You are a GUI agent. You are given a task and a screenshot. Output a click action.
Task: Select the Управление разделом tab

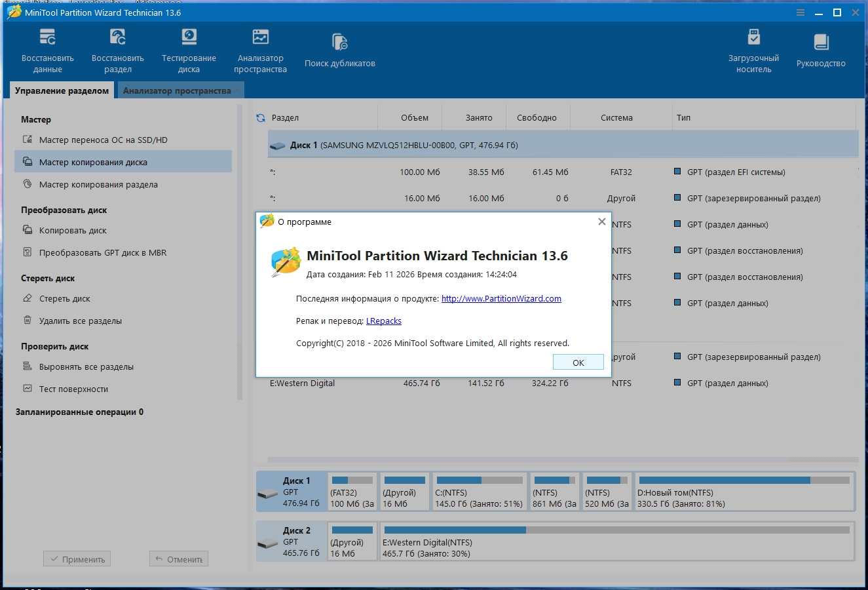pyautogui.click(x=62, y=90)
